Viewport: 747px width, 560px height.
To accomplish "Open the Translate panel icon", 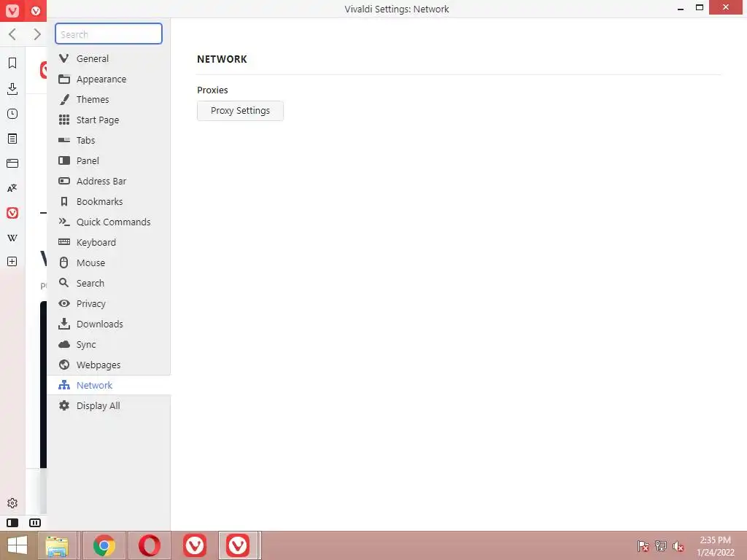I will [x=12, y=188].
